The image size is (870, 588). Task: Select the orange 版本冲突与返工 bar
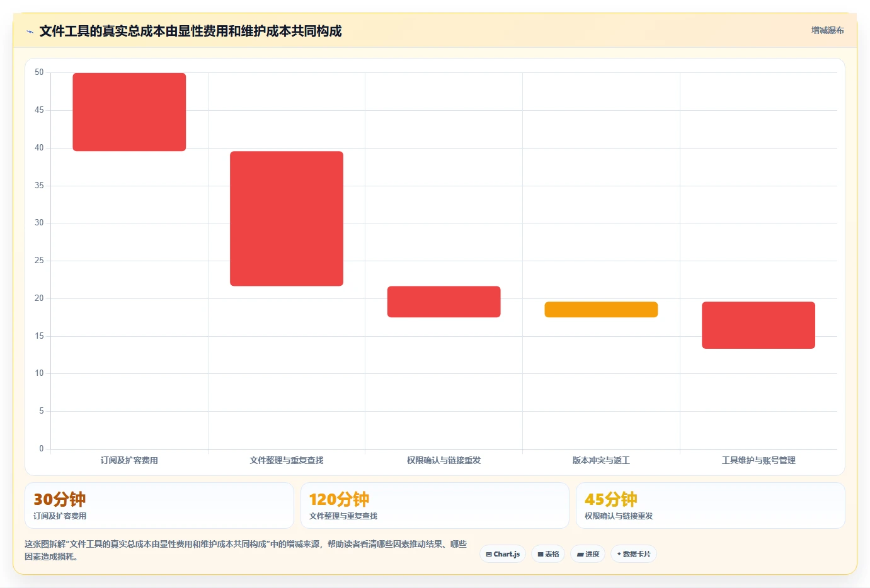coord(601,309)
